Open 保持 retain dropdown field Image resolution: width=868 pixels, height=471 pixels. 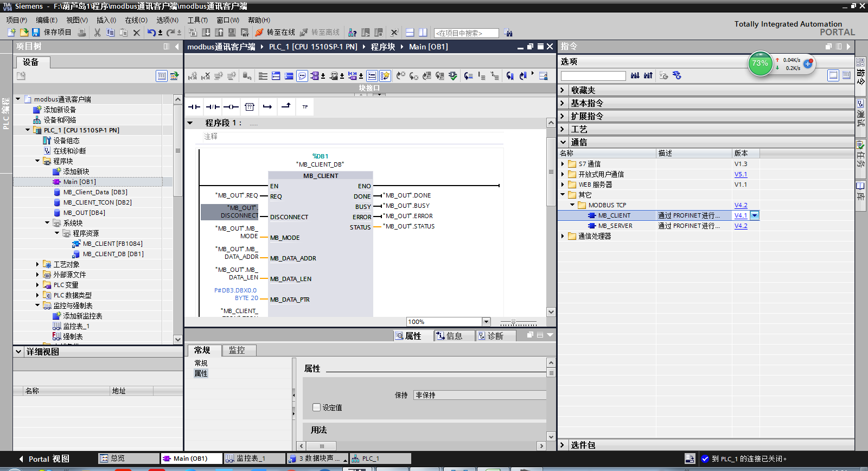480,395
